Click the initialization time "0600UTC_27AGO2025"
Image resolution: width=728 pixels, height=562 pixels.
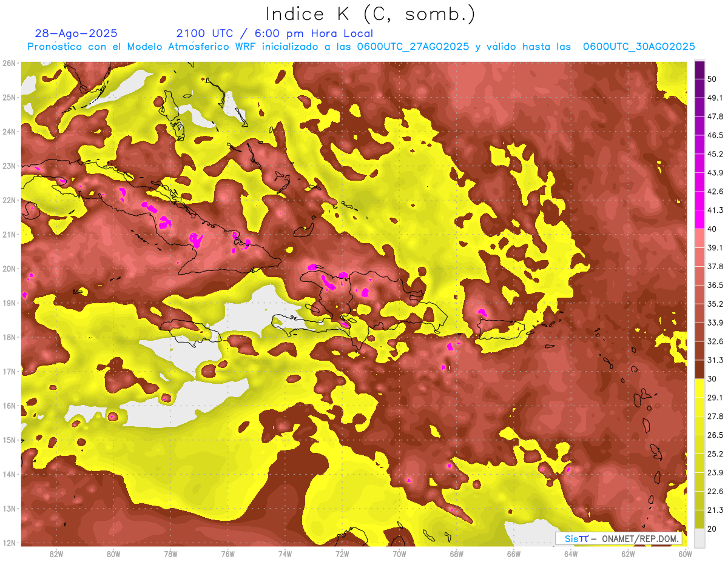pyautogui.click(x=413, y=47)
